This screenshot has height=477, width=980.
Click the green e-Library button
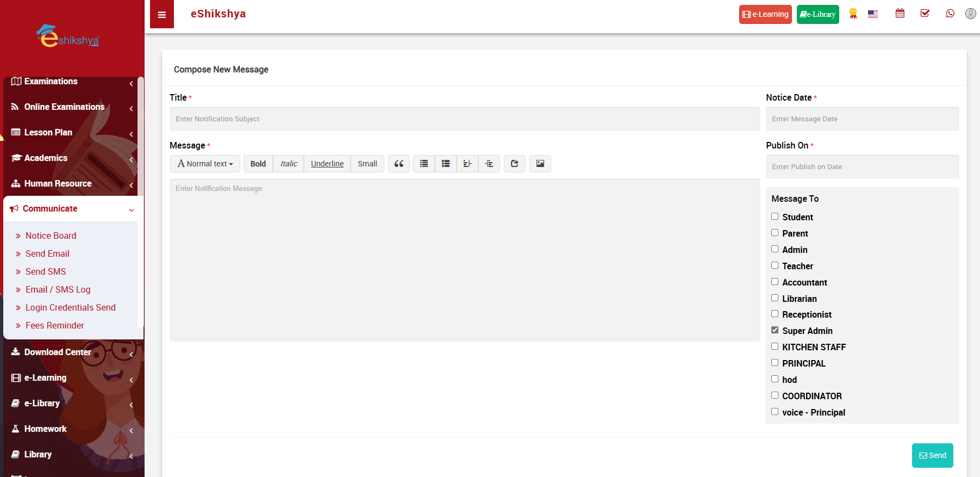tap(817, 15)
